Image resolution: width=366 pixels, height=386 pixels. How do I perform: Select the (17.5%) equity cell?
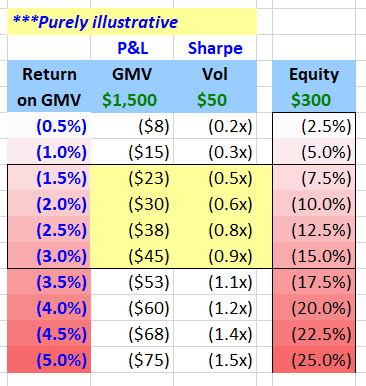pos(314,282)
